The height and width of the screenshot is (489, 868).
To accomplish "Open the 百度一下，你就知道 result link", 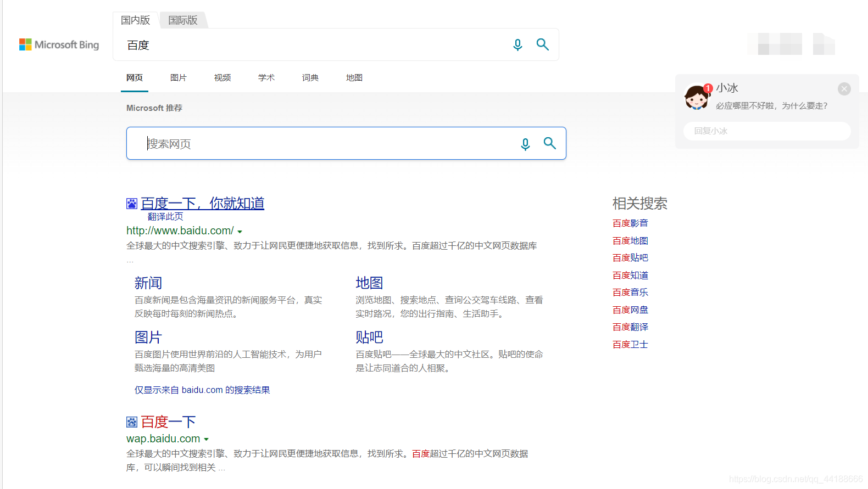I will pos(203,203).
